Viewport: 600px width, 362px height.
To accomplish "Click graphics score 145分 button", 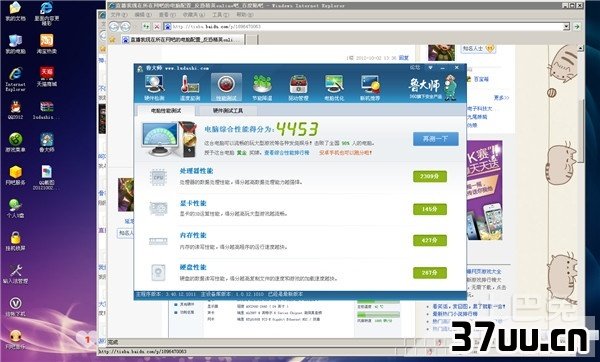I will click(x=430, y=209).
